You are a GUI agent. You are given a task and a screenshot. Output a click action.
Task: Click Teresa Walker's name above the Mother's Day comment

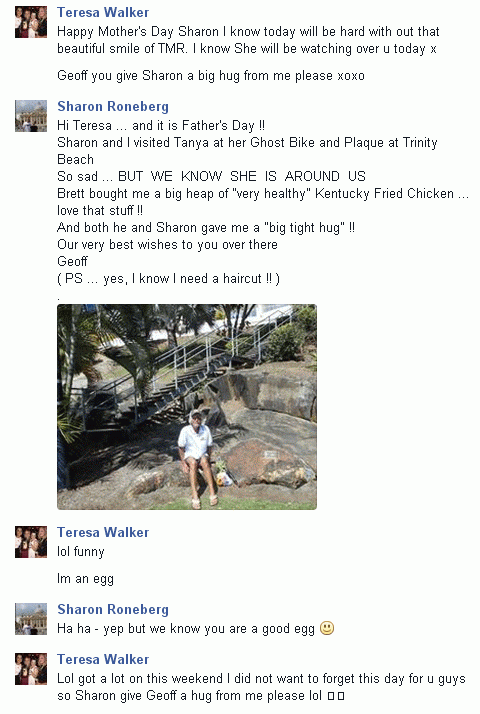click(103, 12)
